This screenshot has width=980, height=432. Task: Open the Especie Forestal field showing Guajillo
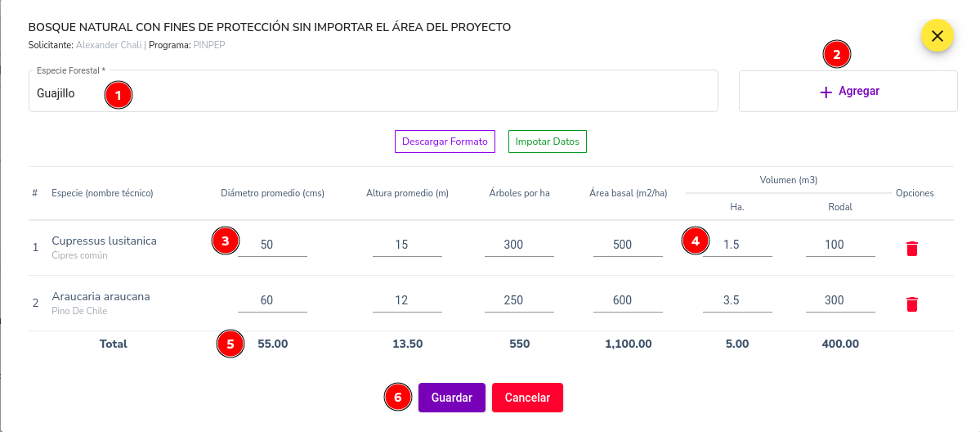[x=374, y=92]
